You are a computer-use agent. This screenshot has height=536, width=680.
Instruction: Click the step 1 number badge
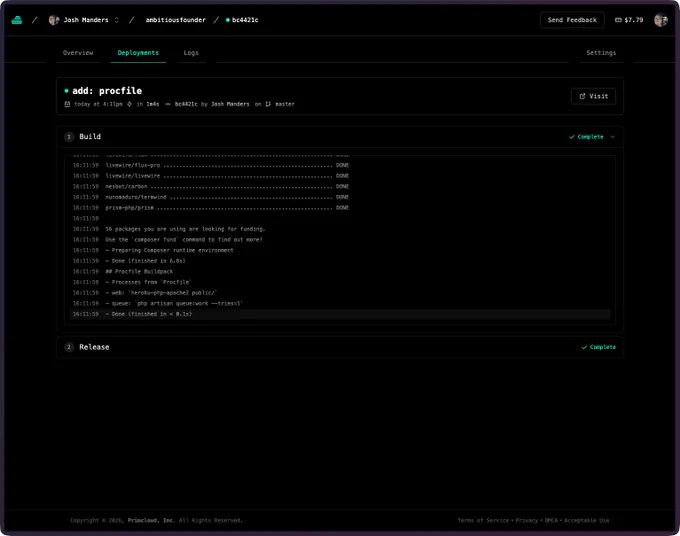[x=69, y=137]
